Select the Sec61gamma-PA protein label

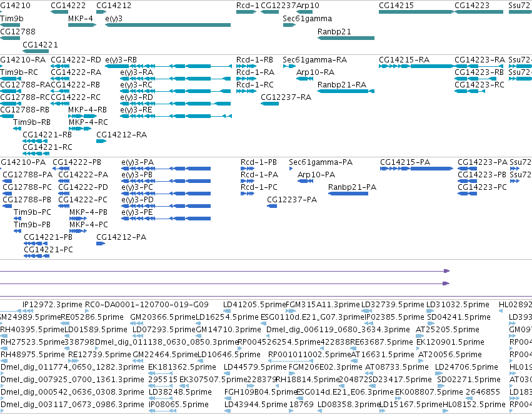[321, 162]
